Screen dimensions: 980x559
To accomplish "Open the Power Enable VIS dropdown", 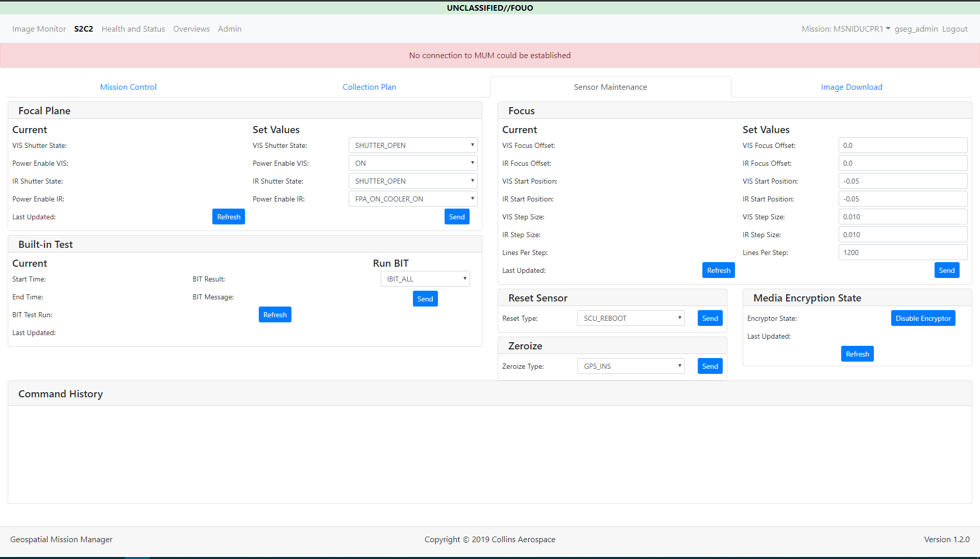I will pyautogui.click(x=413, y=163).
